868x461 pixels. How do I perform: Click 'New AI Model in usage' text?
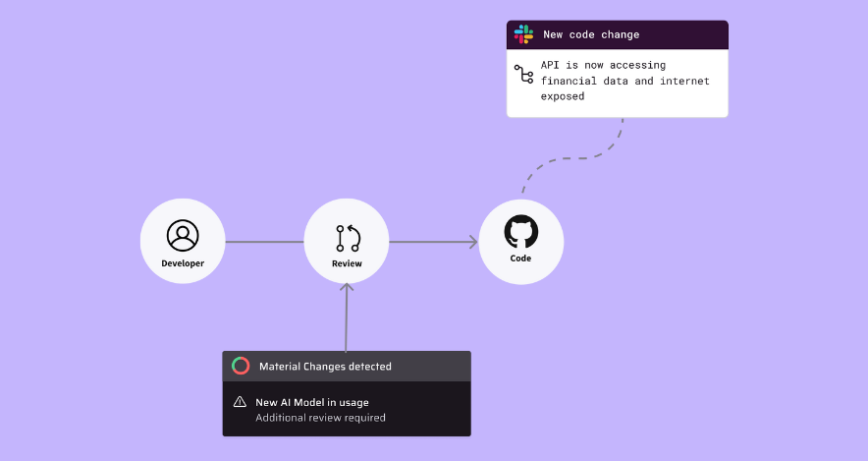click(311, 402)
